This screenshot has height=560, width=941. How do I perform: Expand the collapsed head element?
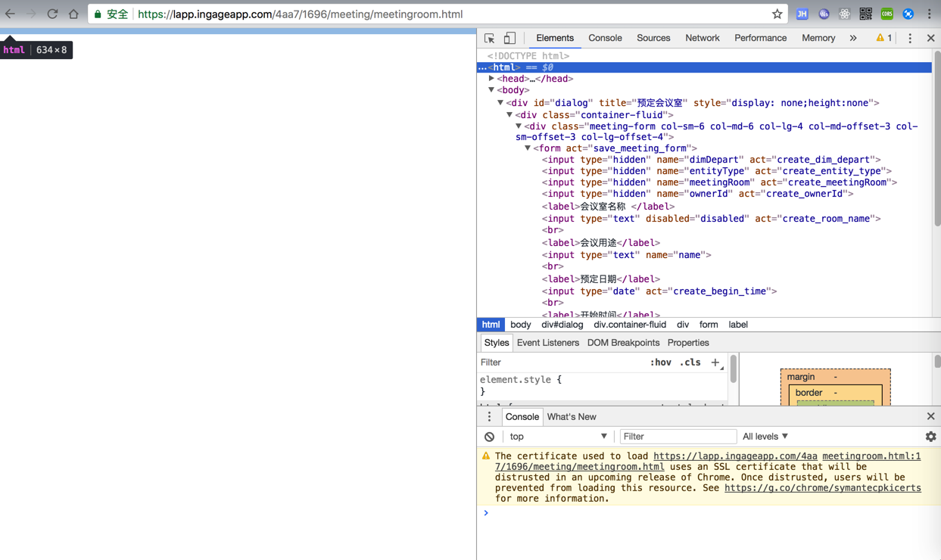pyautogui.click(x=491, y=79)
